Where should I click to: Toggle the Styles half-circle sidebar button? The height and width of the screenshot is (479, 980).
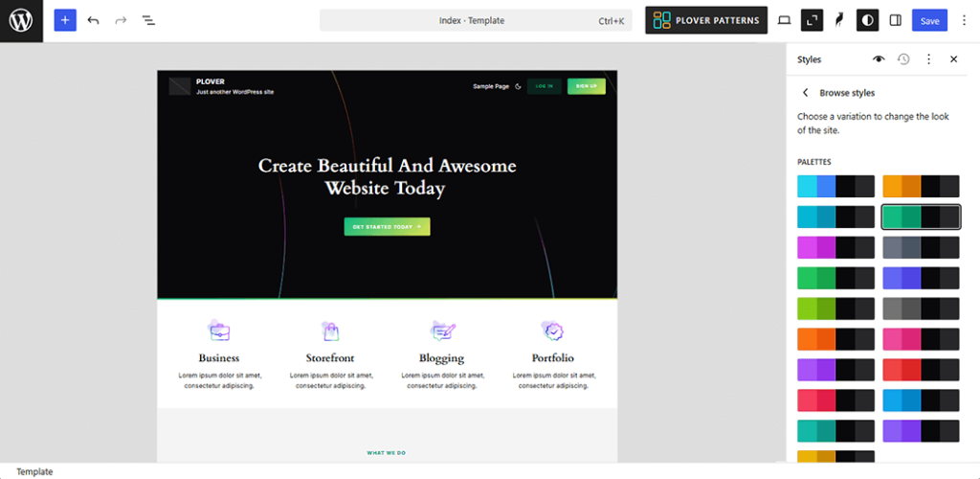pyautogui.click(x=867, y=20)
